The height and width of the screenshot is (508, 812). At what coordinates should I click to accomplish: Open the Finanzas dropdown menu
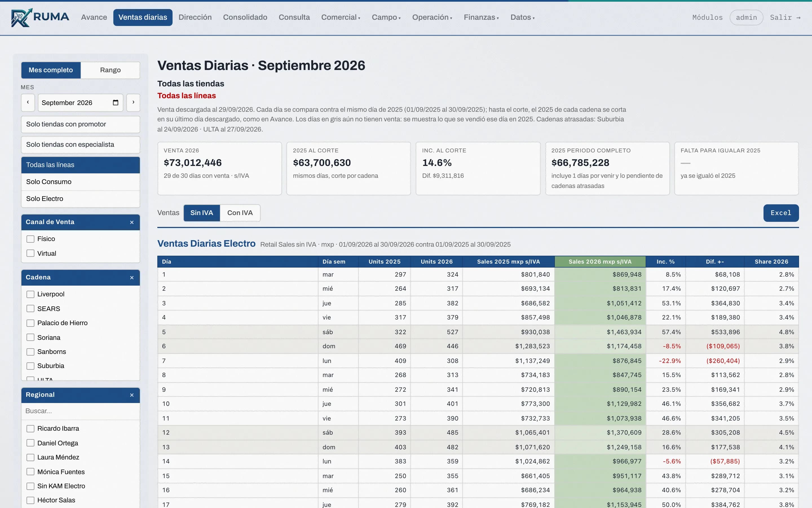coord(481,17)
